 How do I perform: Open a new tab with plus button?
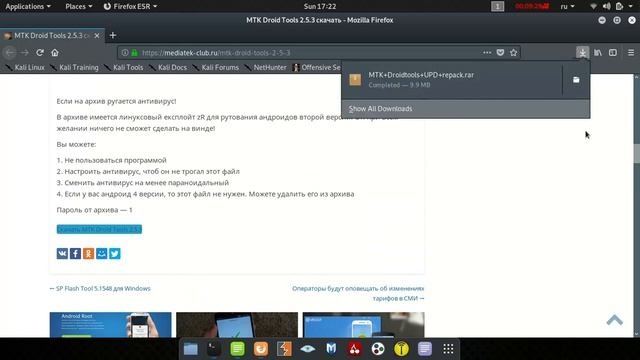[x=113, y=36]
